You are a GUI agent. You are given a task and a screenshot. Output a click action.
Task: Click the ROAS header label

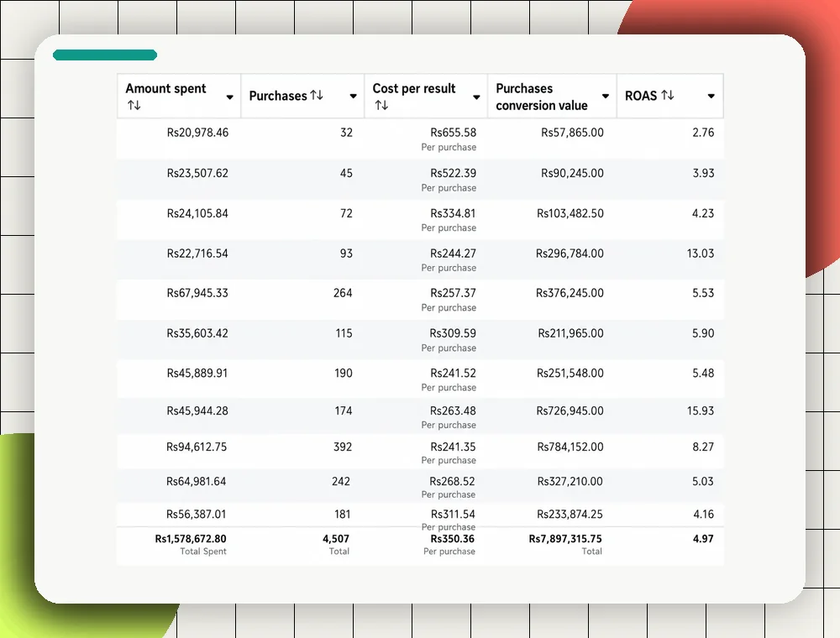[x=641, y=96]
